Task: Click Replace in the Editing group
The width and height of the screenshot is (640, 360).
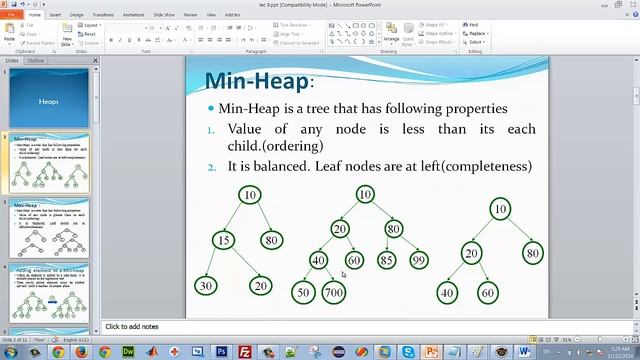Action: (476, 33)
